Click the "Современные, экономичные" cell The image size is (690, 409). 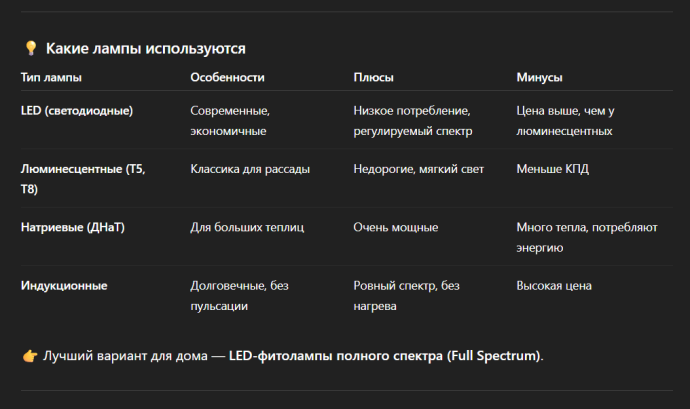tap(230, 120)
